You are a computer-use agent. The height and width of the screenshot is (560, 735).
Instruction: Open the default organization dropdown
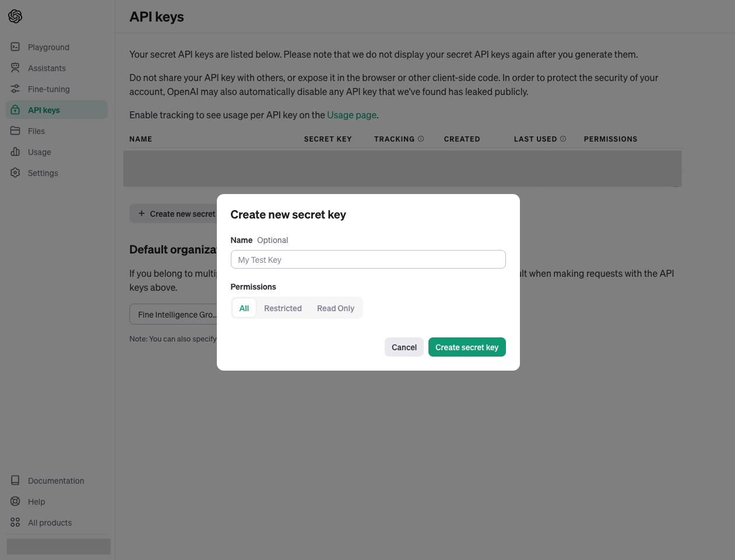pos(174,315)
